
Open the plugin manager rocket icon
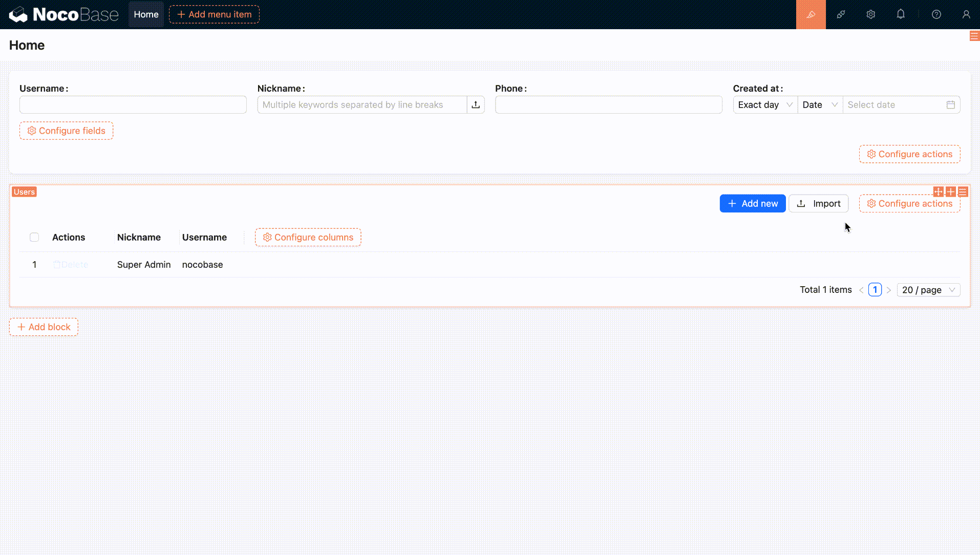coord(841,14)
